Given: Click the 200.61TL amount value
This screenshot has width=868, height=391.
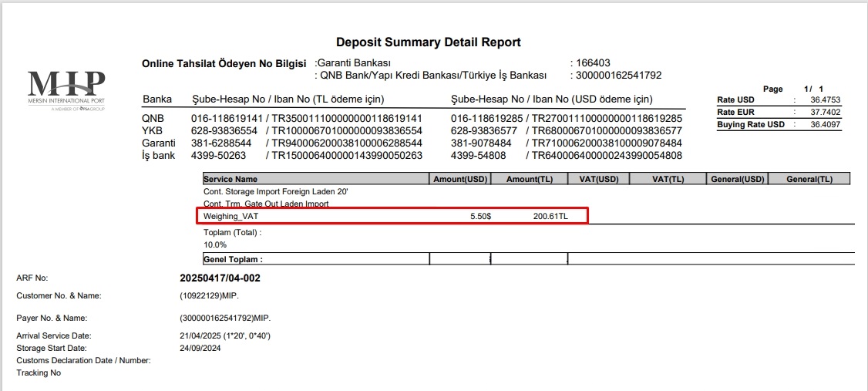Looking at the screenshot, I should 550,217.
